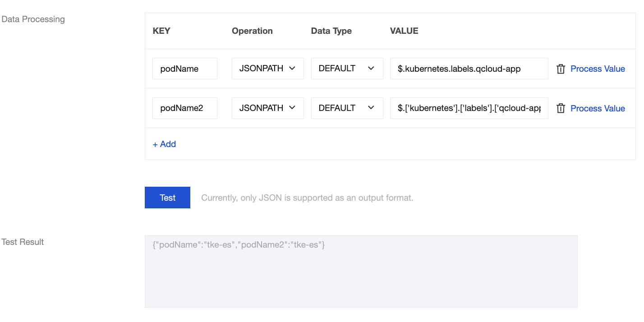Click the $.['kubernetes'] bracket-notation value field

click(469, 108)
